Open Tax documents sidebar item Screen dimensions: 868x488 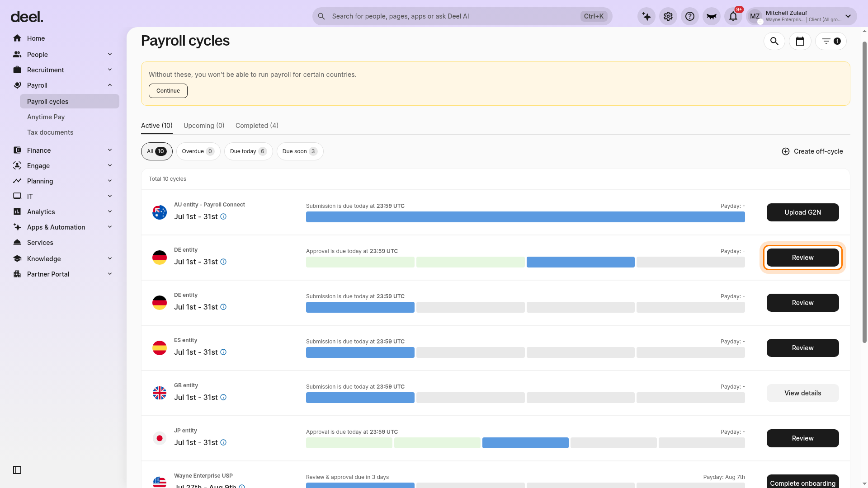tap(50, 132)
